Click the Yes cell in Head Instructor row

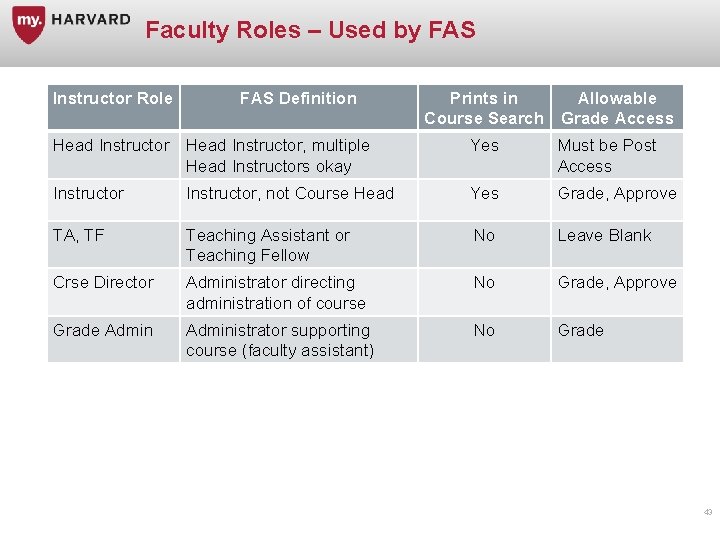(484, 146)
